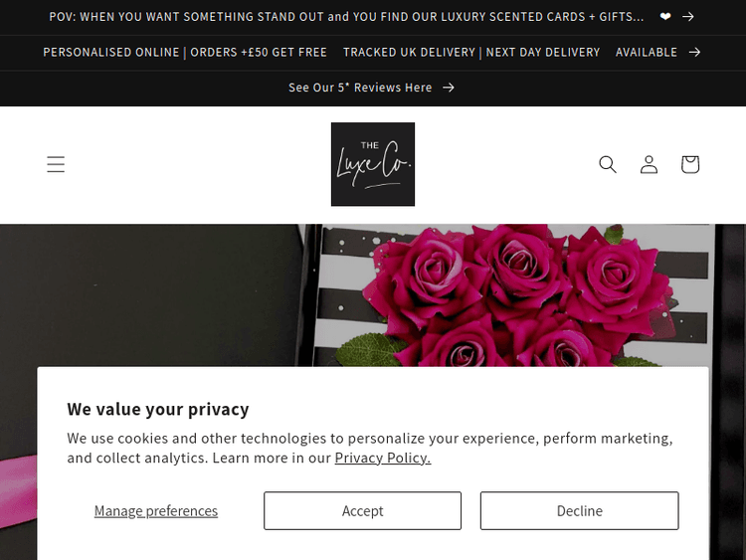Click the account login icon
This screenshot has height=560, width=746.
pos(649,164)
